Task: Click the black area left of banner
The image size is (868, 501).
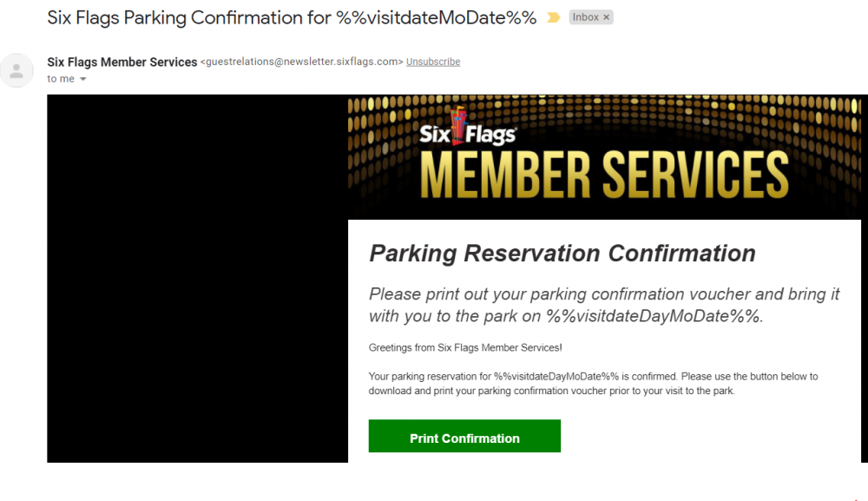Action: [x=197, y=278]
